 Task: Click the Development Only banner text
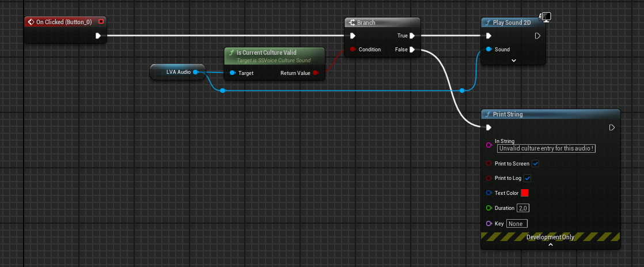click(550, 237)
